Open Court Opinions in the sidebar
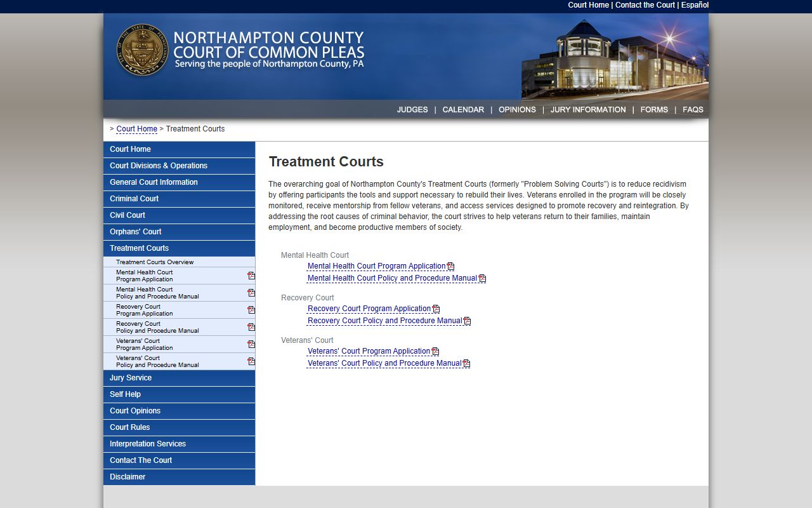This screenshot has height=508, width=812. pyautogui.click(x=179, y=411)
